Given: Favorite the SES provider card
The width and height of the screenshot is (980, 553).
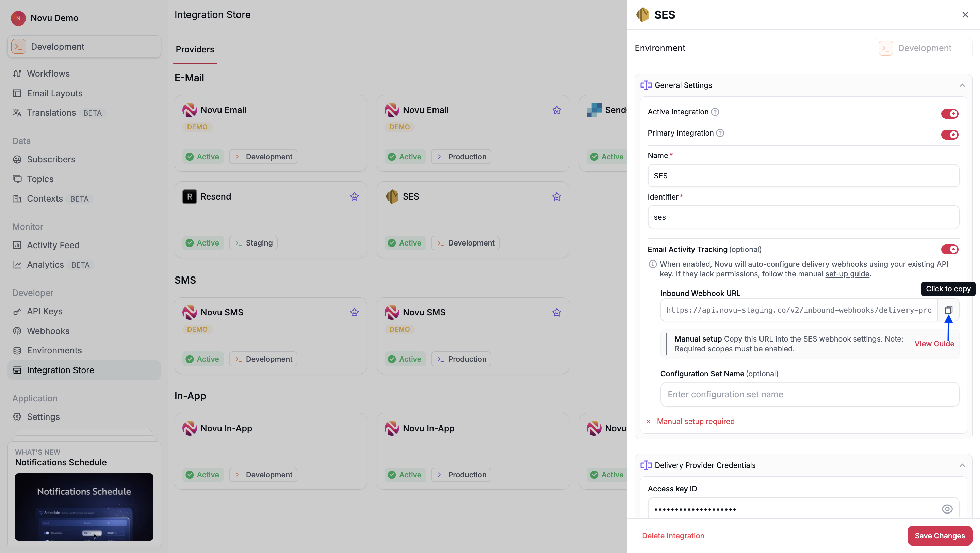Looking at the screenshot, I should (556, 196).
